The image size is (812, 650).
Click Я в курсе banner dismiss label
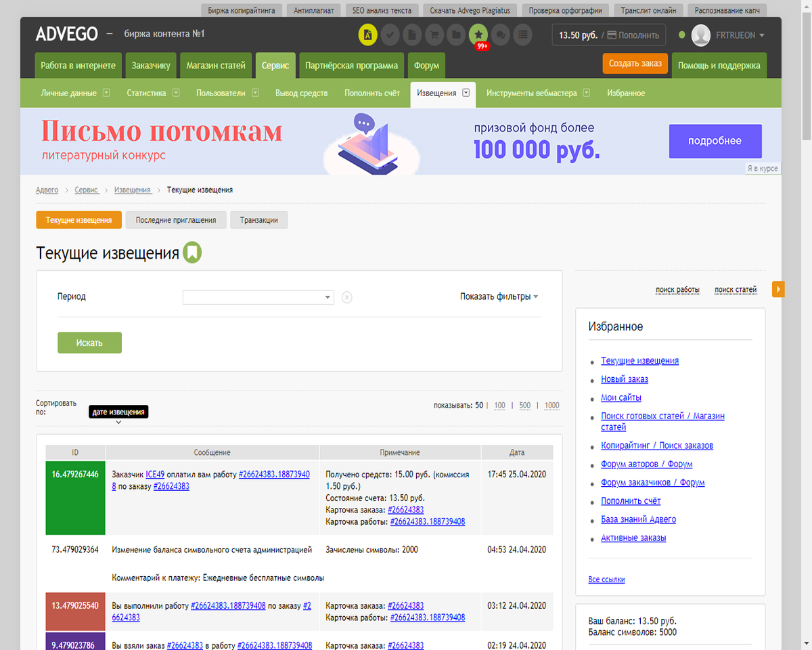763,169
